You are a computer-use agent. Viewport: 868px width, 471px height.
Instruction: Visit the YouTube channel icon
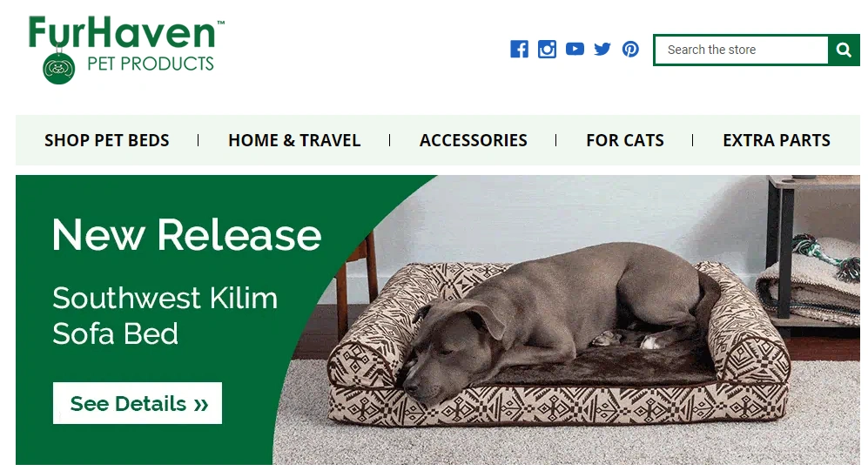pyautogui.click(x=575, y=50)
